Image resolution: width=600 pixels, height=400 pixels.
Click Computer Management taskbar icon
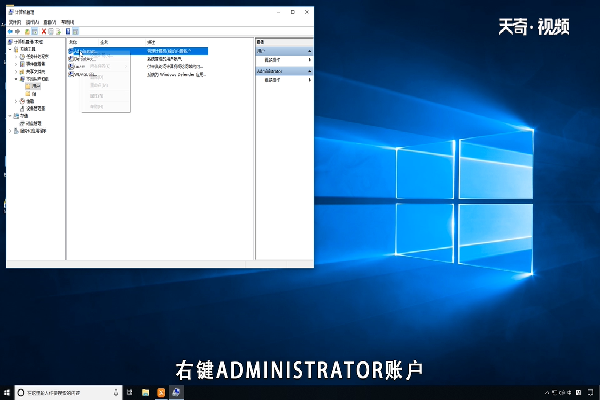176,392
